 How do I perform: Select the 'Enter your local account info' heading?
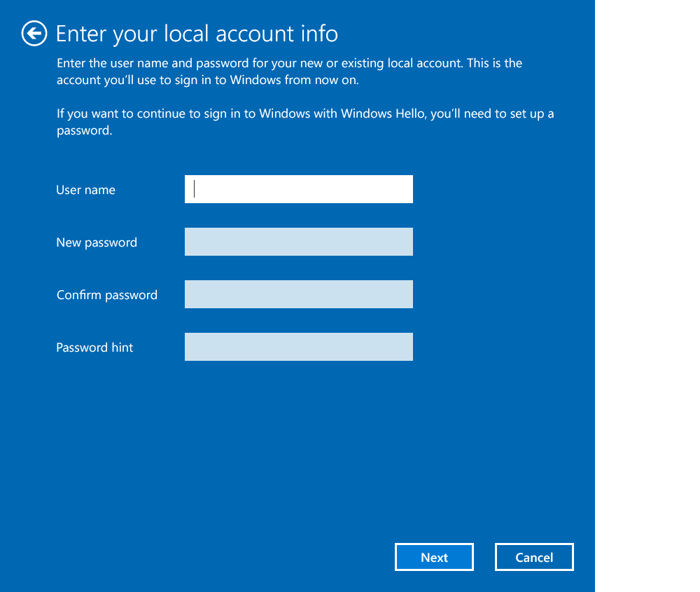point(197,34)
